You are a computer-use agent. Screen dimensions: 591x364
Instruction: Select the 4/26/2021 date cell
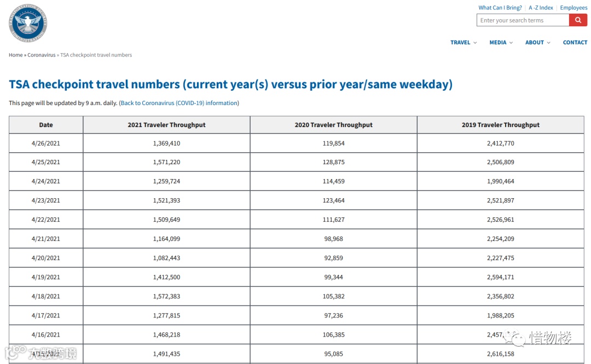(46, 143)
